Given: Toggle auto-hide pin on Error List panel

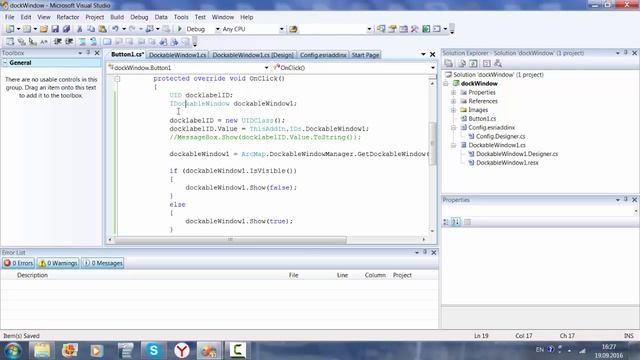Looking at the screenshot, I should (425, 253).
